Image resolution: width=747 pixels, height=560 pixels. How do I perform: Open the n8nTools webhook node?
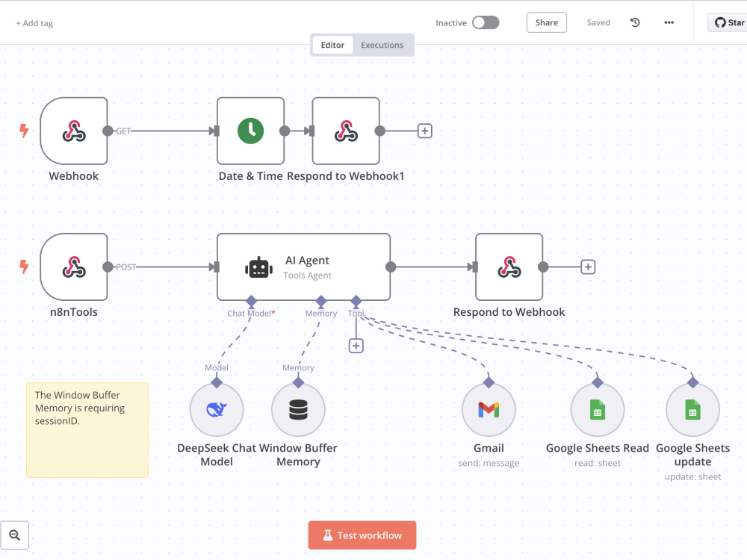pos(74,267)
